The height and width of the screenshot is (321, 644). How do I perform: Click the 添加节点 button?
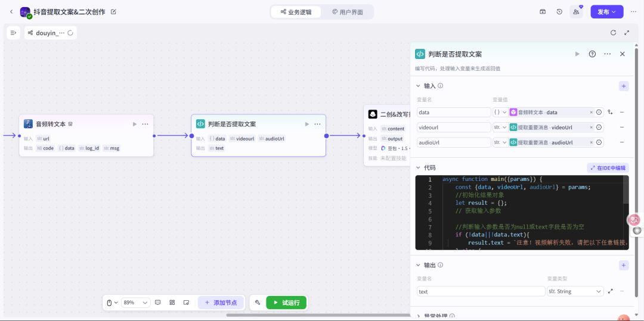[x=221, y=303]
